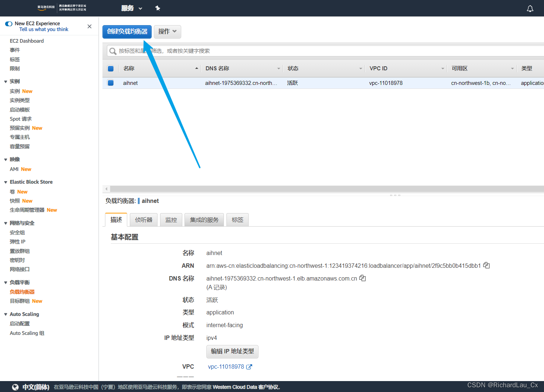Screen dimensions: 544x392
Task: Open 事件 in sidebar
Action: (15, 50)
